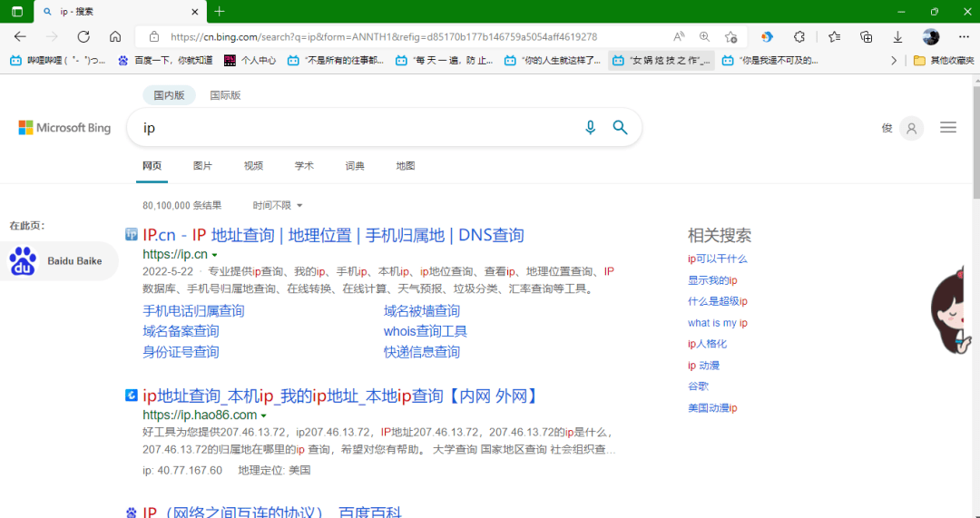Image resolution: width=980 pixels, height=518 pixels.
Task: Click the Microsoft Bing logo
Action: point(64,128)
